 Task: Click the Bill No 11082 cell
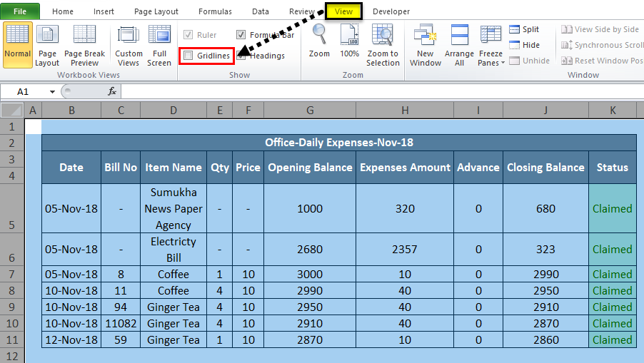121,323
